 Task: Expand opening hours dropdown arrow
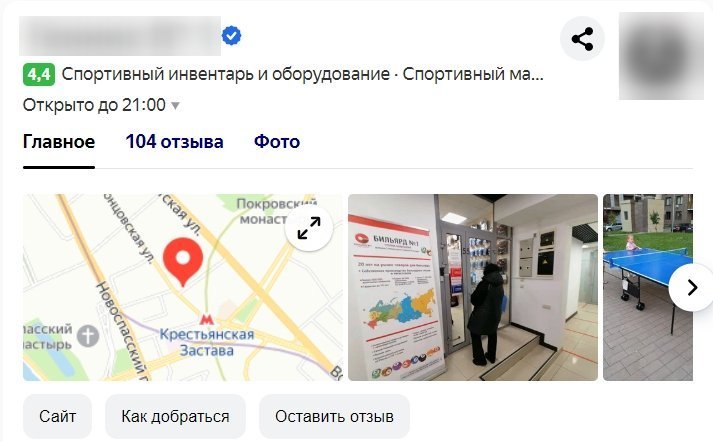(175, 106)
